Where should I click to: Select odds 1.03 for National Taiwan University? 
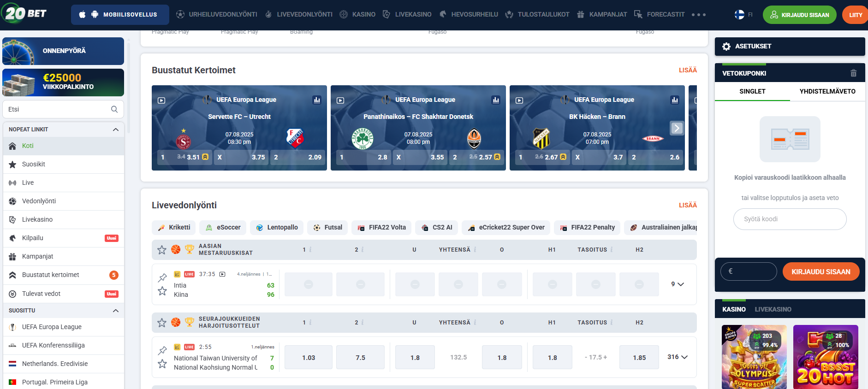coord(309,358)
